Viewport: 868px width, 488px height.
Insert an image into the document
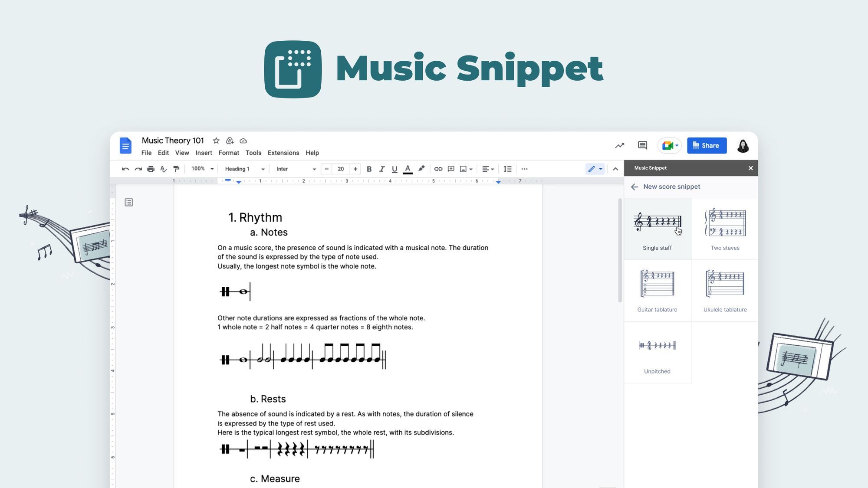(x=464, y=169)
